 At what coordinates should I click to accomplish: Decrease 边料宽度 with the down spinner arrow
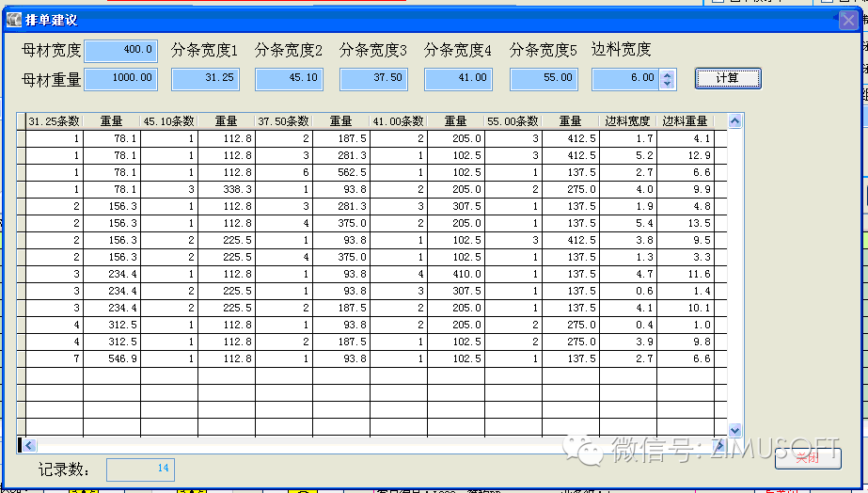(668, 85)
